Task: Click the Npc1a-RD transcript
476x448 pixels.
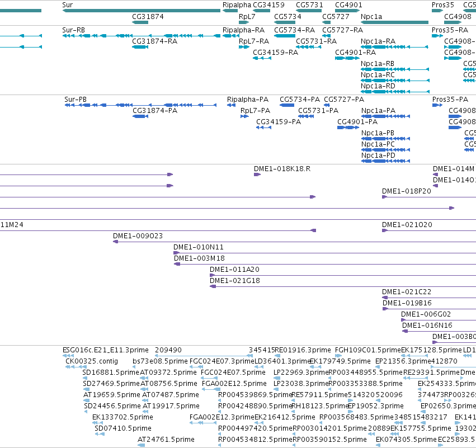Action: tap(395, 92)
